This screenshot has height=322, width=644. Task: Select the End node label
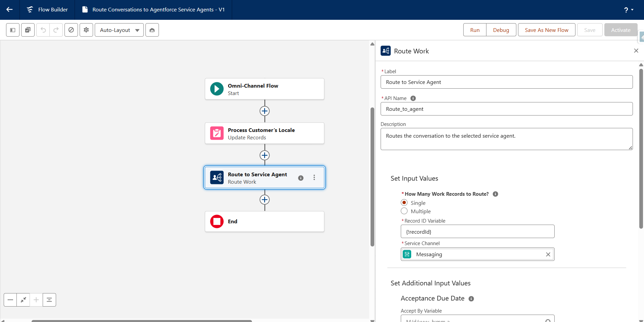pyautogui.click(x=232, y=222)
